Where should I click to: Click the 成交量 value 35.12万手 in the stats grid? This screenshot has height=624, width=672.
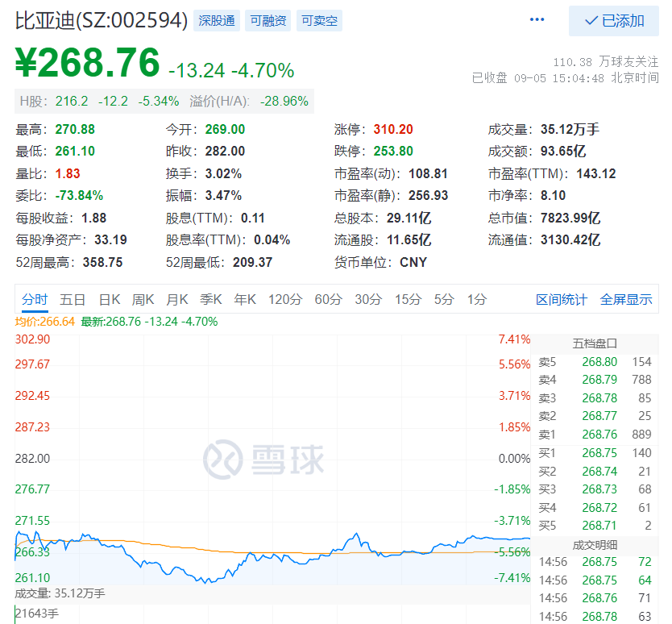pyautogui.click(x=570, y=129)
